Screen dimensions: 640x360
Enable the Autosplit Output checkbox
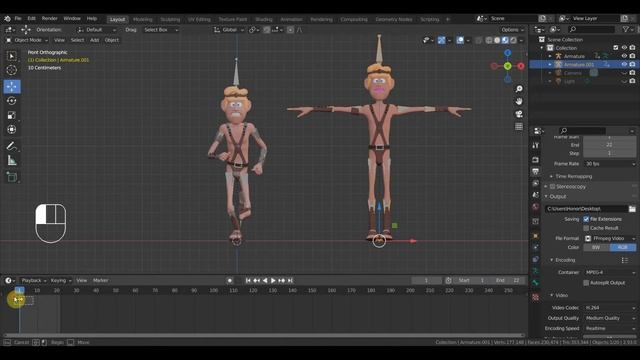point(586,283)
